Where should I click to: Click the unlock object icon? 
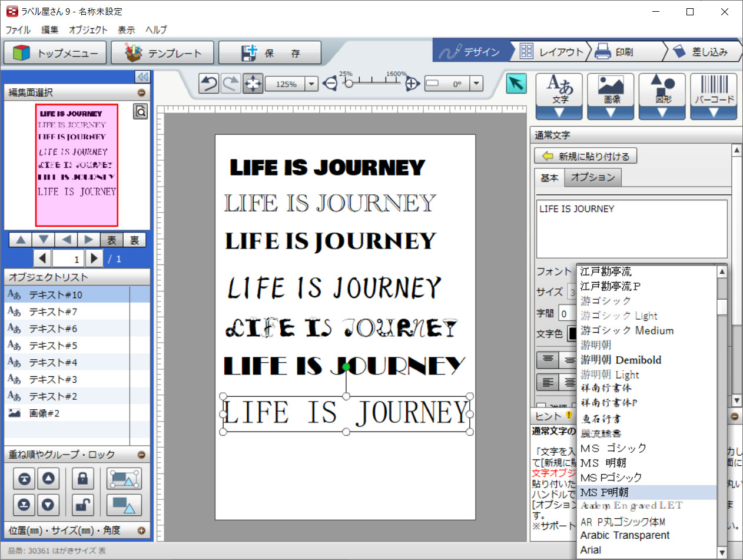(x=83, y=505)
